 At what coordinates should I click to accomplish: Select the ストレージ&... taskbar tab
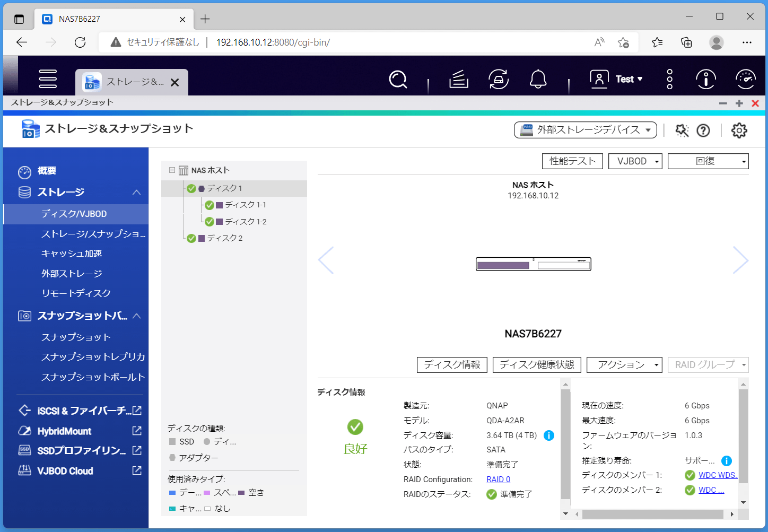point(132,82)
